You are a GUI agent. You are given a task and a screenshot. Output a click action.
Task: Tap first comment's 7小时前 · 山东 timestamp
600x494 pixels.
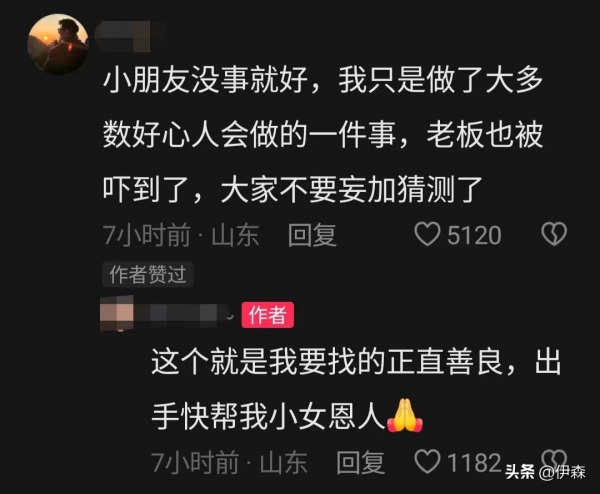pyautogui.click(x=181, y=235)
